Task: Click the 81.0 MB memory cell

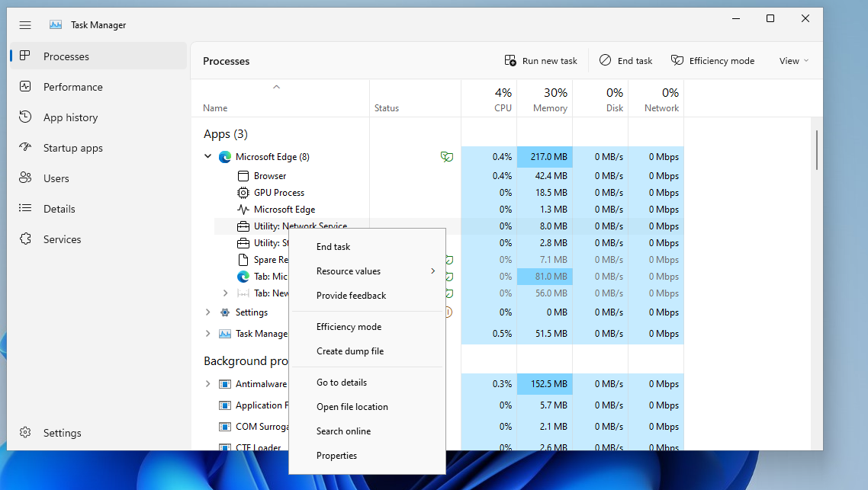Action: tap(545, 277)
